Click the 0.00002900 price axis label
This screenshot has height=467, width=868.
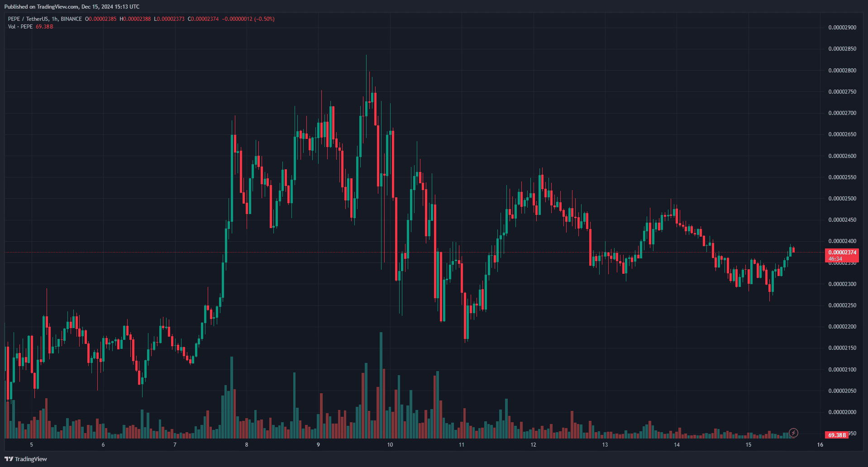point(842,28)
